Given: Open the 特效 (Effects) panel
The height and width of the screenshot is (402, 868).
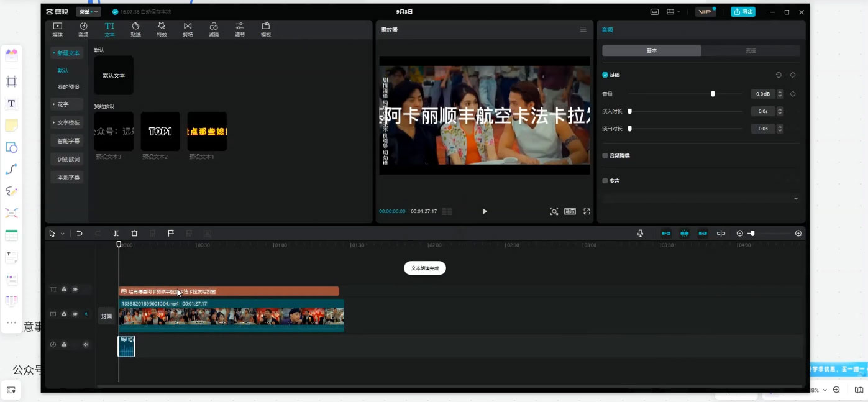Looking at the screenshot, I should tap(162, 29).
